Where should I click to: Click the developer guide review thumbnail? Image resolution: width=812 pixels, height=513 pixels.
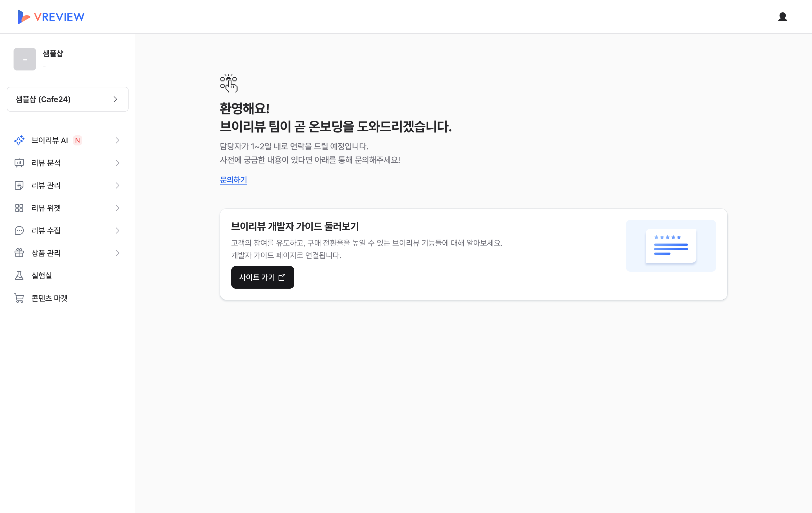pyautogui.click(x=670, y=246)
